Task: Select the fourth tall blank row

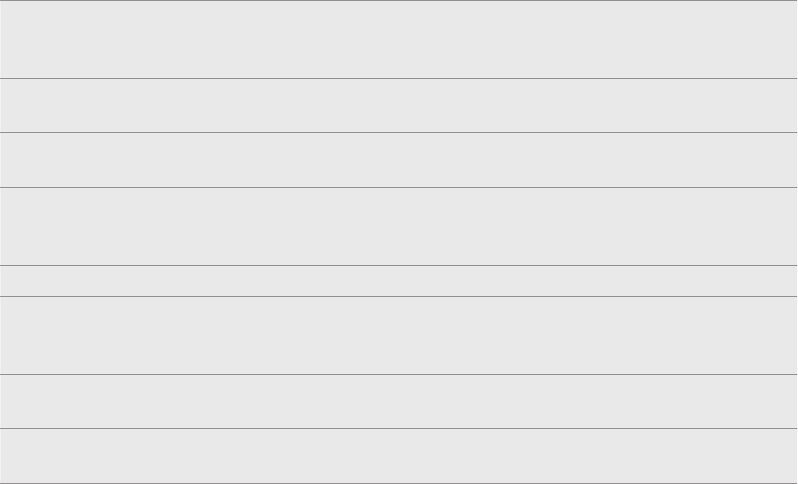Action: point(399,226)
